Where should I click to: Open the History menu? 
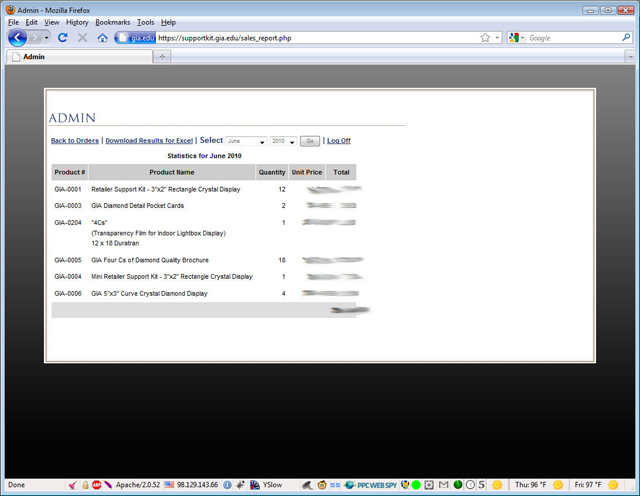click(77, 22)
